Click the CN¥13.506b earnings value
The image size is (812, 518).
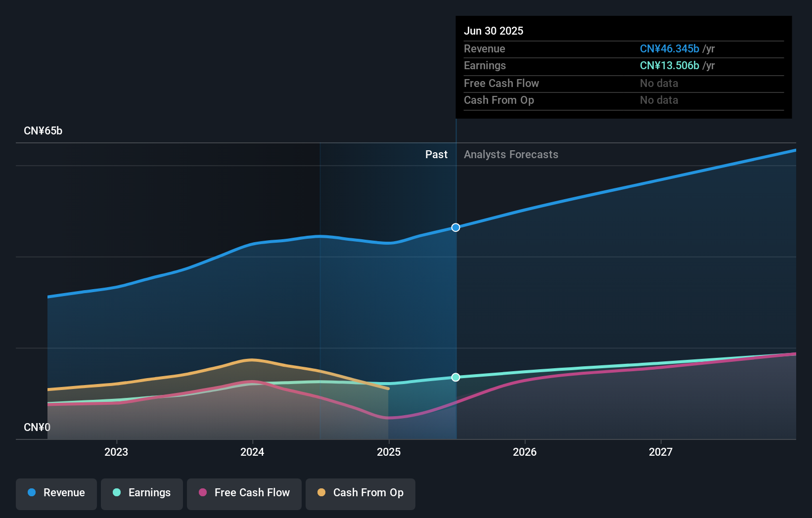coord(669,66)
